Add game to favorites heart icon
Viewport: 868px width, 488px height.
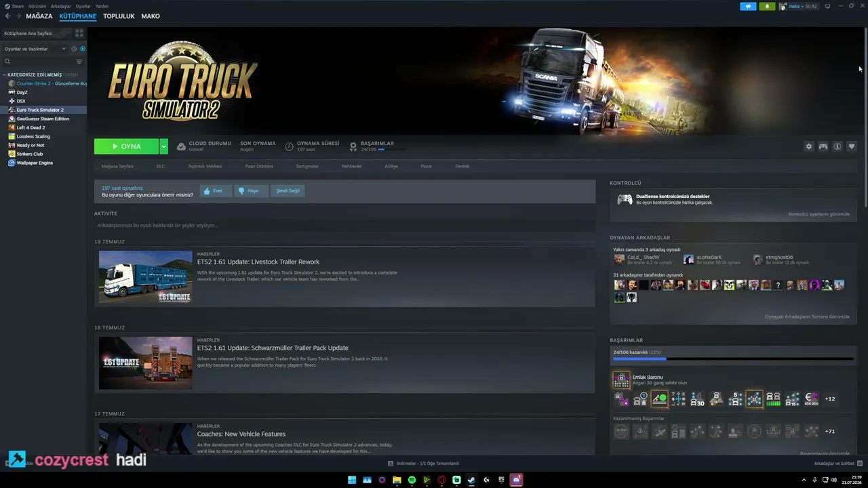(852, 146)
